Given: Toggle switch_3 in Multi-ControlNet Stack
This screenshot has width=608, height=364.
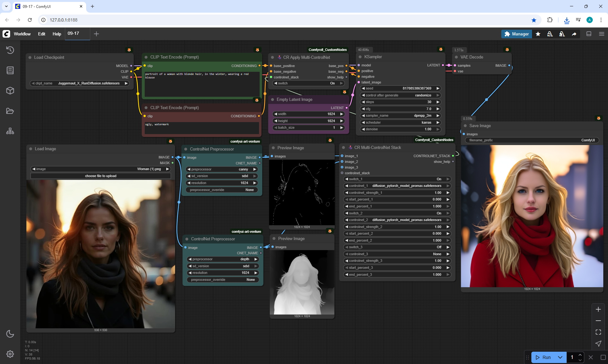Looking at the screenshot, I should 397,247.
